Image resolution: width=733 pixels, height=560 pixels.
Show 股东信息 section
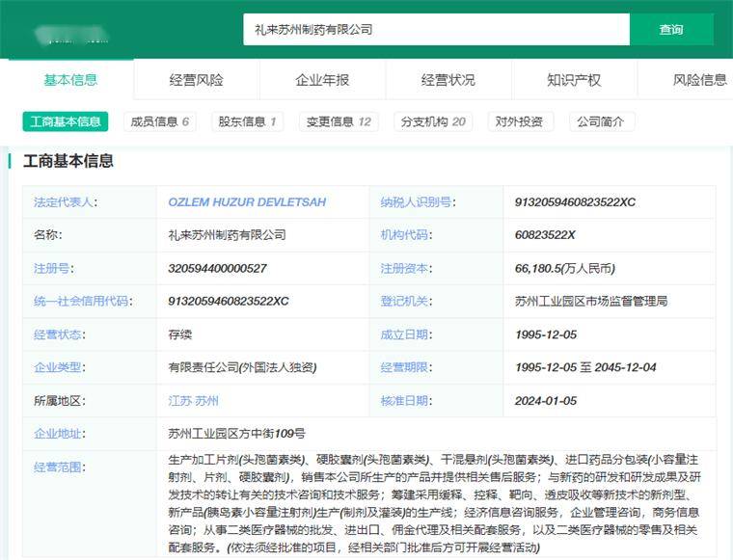pyautogui.click(x=247, y=121)
